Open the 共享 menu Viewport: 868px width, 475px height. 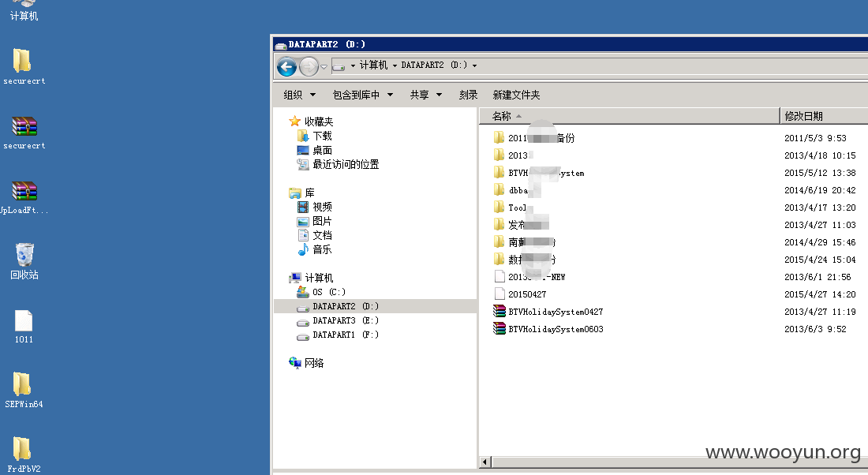[x=425, y=95]
